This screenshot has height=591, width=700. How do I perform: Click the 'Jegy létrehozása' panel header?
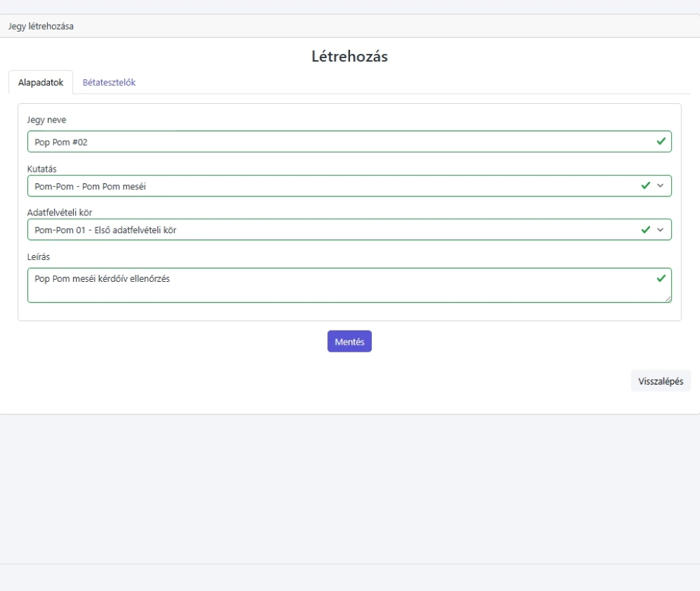(x=41, y=27)
